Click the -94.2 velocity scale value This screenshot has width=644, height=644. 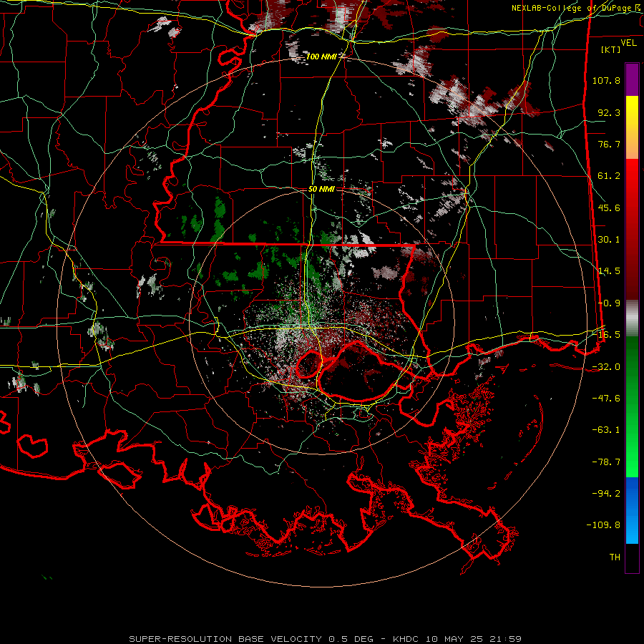(x=606, y=494)
